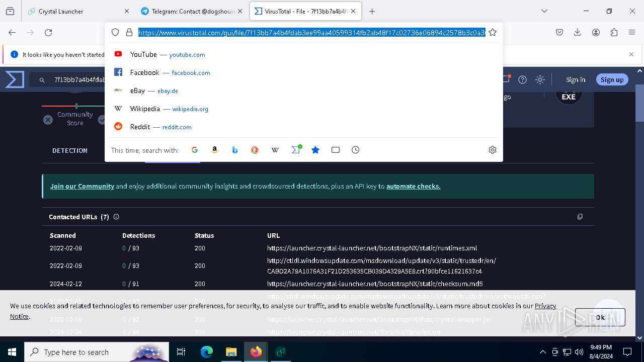Close the VirusTotal tab
This screenshot has width=644, height=362.
tap(354, 11)
